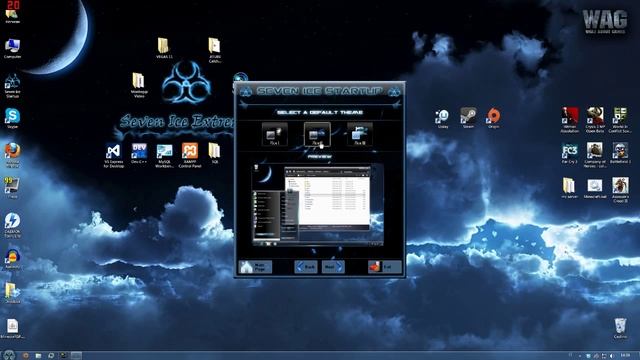Open the lightning bolt desktop shortcut
640x360 pixels.
12,225
